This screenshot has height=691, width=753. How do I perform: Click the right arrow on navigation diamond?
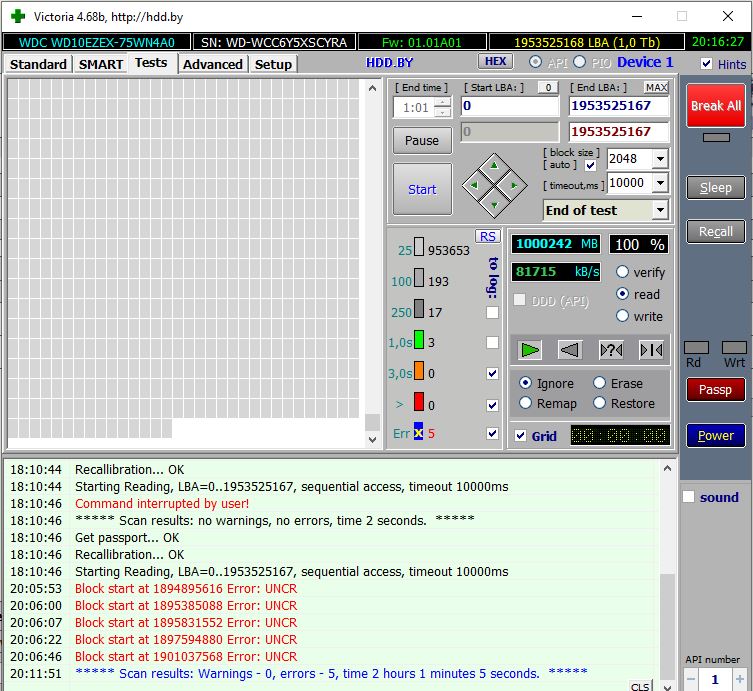point(514,185)
